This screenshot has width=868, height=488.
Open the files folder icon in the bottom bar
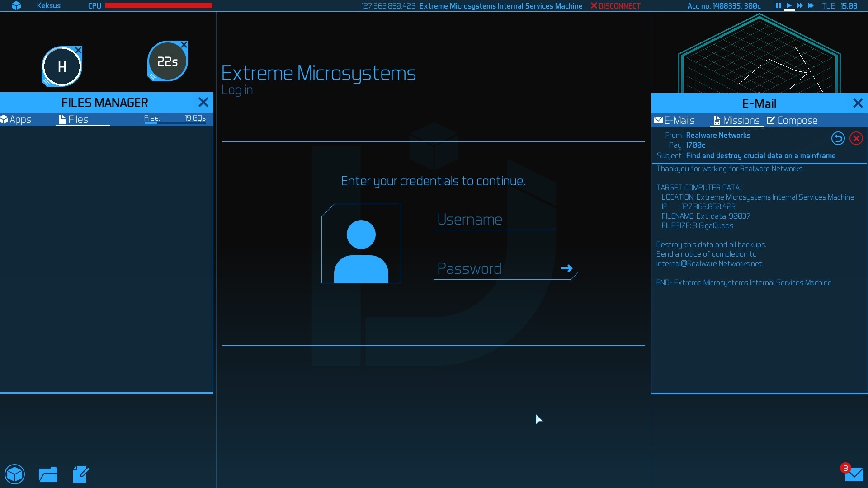coord(48,474)
